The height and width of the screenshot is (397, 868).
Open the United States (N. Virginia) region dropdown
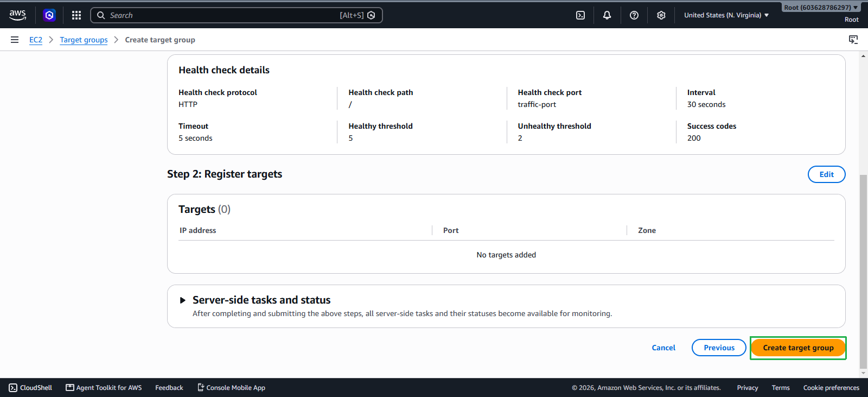(x=726, y=15)
